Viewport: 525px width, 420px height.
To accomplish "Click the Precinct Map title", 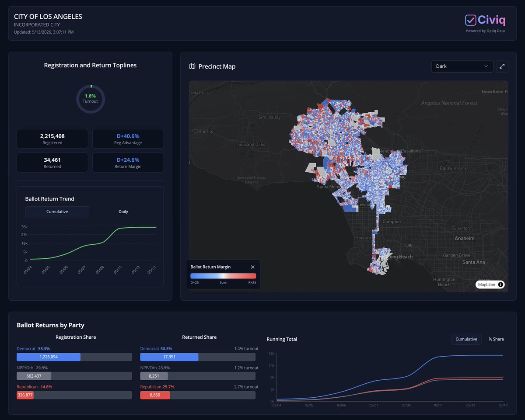I will tap(217, 66).
